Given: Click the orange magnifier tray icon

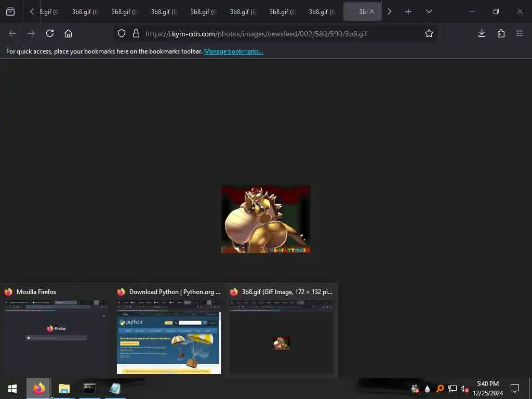Looking at the screenshot, I should tap(440, 389).
